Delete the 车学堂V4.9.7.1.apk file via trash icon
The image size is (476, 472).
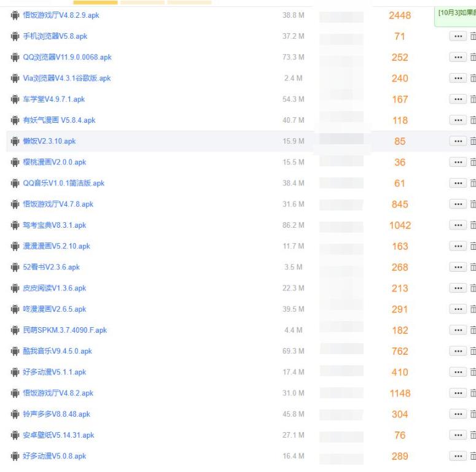472,99
